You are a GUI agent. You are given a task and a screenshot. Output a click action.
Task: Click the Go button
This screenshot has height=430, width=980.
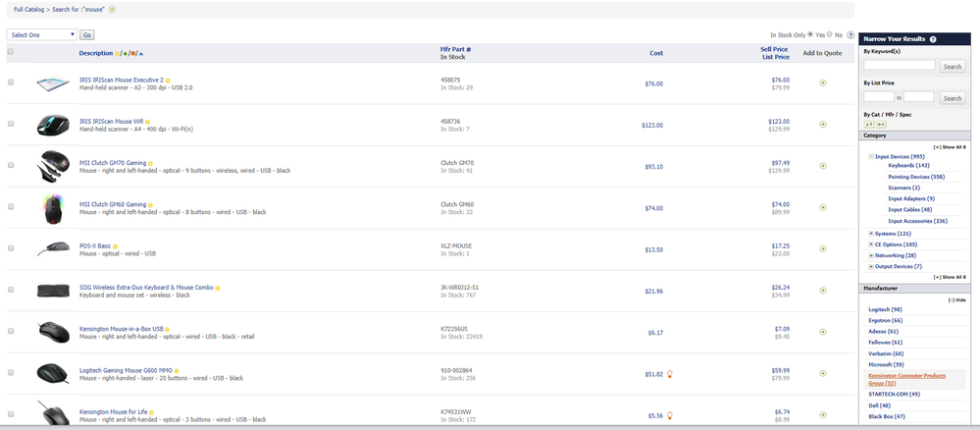point(86,34)
